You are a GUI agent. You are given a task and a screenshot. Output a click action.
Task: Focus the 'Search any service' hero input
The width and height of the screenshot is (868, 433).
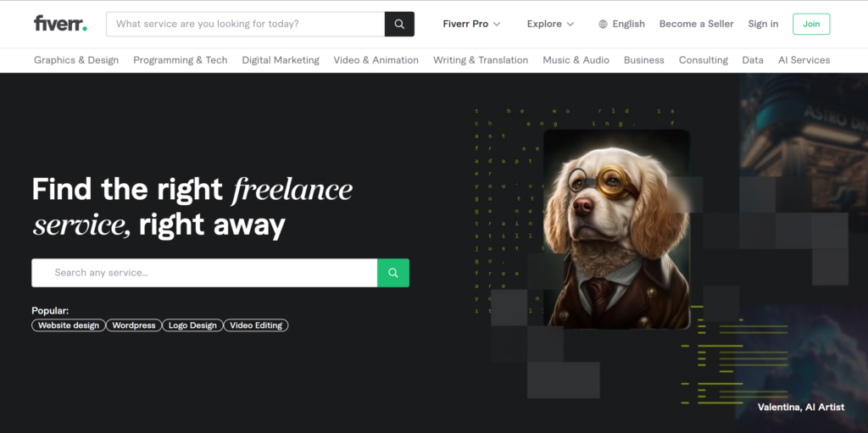tap(204, 272)
